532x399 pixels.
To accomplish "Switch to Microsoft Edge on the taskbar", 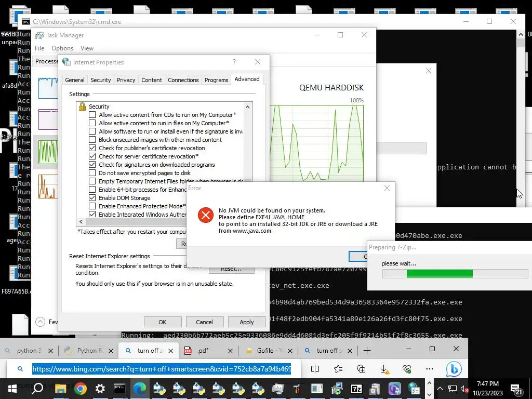I will (139, 389).
